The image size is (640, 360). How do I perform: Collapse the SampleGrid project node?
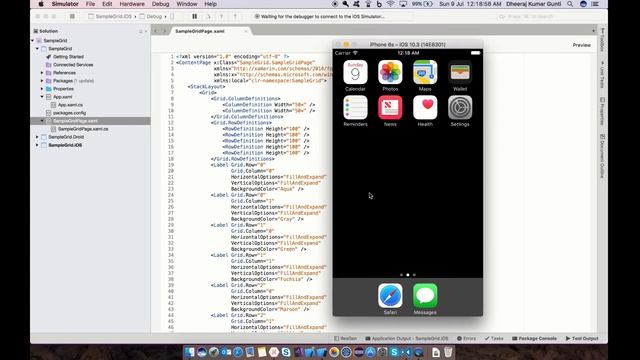point(37,49)
